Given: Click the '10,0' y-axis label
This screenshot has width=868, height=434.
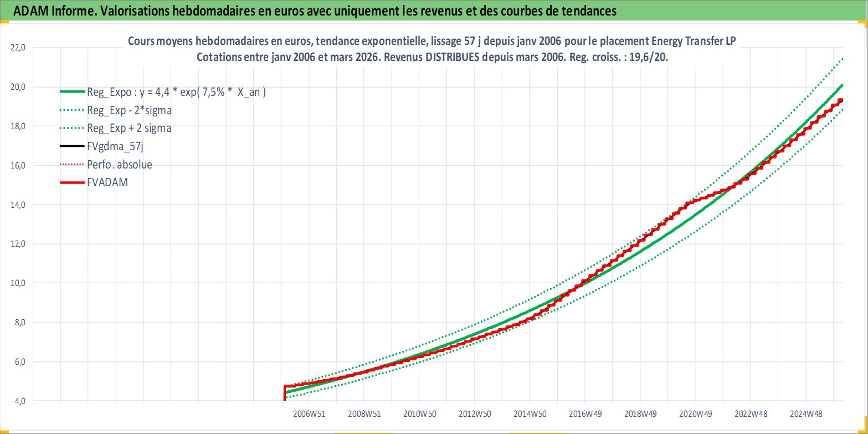Looking at the screenshot, I should 18,283.
